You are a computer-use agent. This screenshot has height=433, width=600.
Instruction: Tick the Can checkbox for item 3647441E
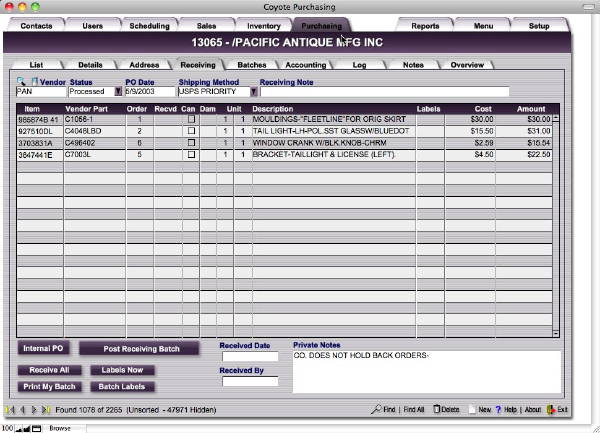click(191, 155)
